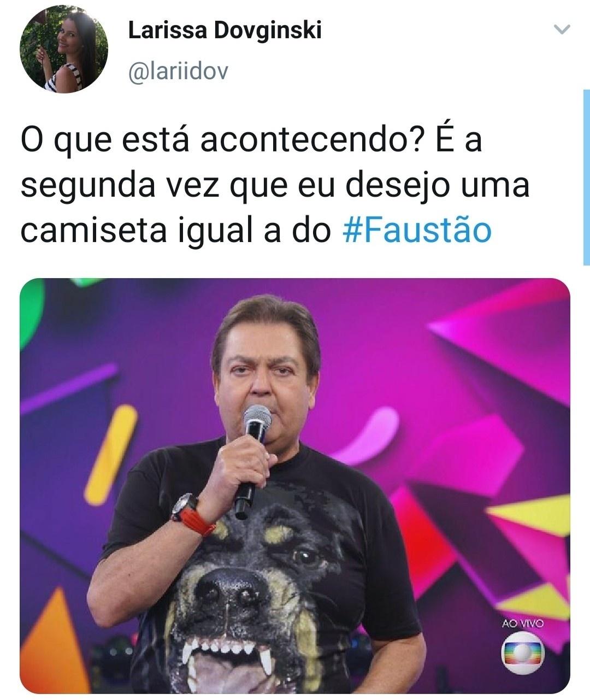This screenshot has height=700, width=590.
Task: Expand the tweet options chevron menu
Action: point(562,30)
